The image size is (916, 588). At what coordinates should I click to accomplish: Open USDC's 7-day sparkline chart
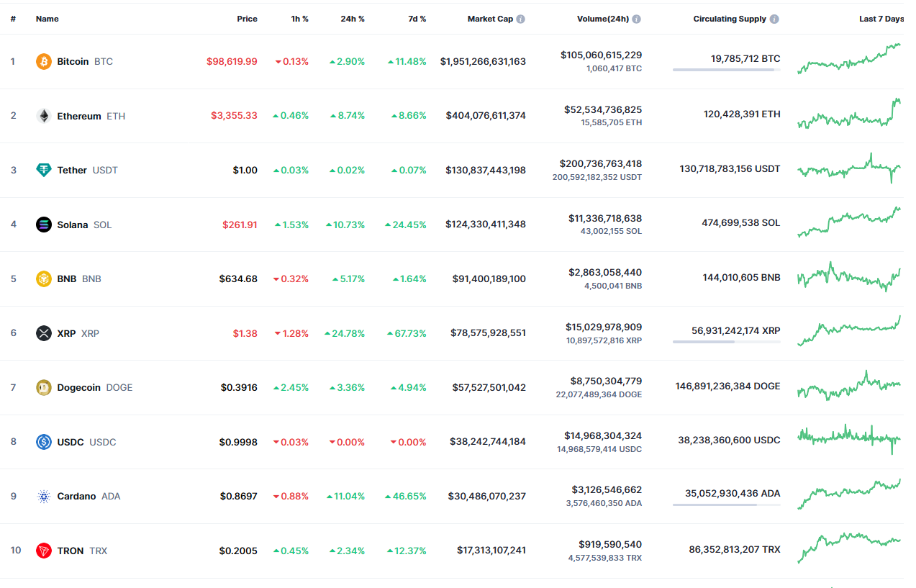(x=849, y=439)
